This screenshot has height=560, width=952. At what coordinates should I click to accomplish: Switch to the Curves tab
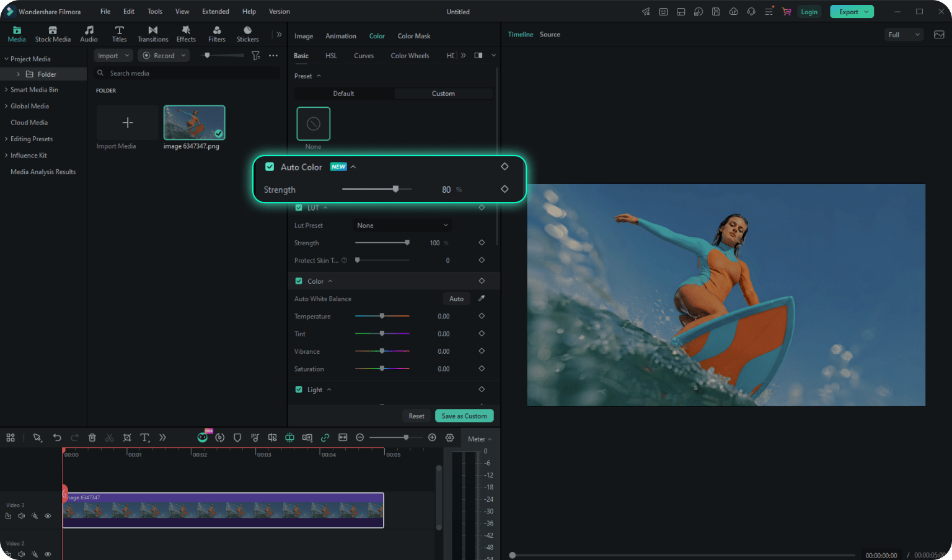pos(364,56)
